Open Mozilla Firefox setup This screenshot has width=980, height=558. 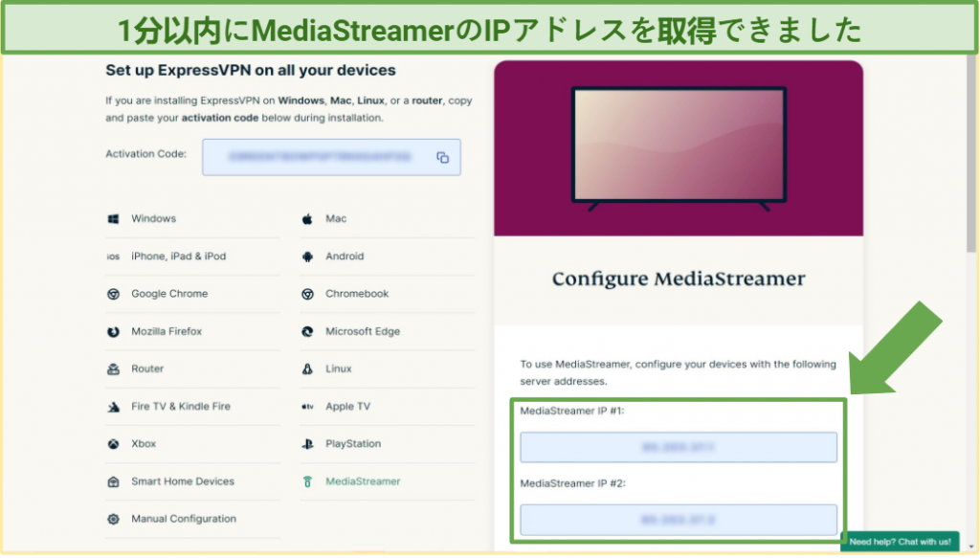point(167,332)
